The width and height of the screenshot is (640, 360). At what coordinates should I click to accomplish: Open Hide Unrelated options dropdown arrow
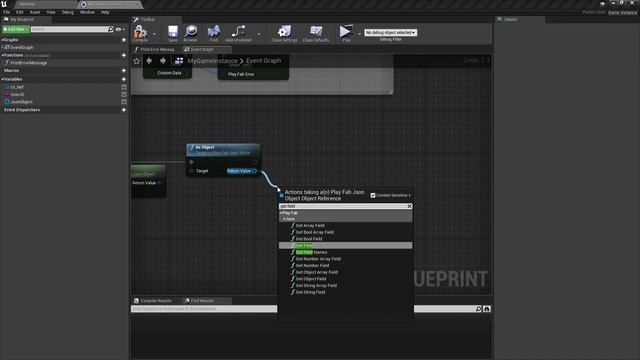click(x=259, y=34)
